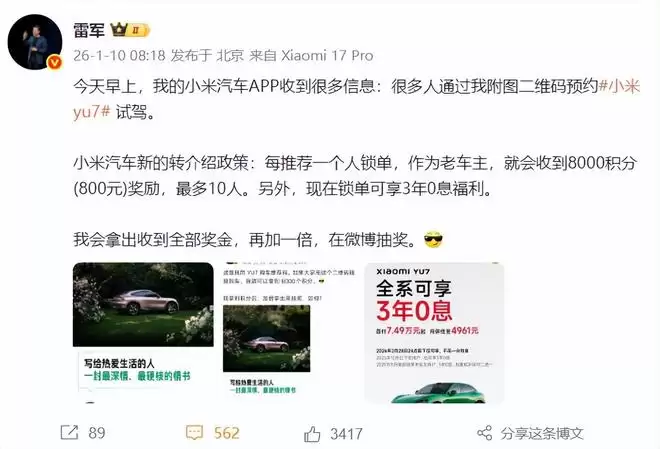Open the 全系可享3年0息 promo thumbnail
660x449 pixels.
[x=434, y=332]
